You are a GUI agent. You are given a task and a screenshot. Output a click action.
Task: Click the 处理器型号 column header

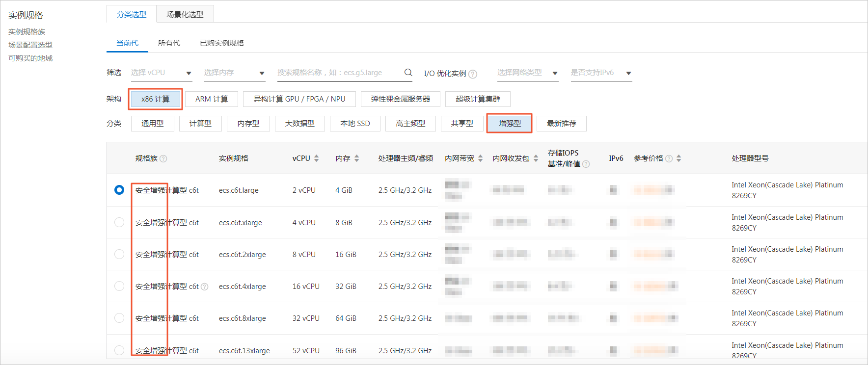coord(750,158)
